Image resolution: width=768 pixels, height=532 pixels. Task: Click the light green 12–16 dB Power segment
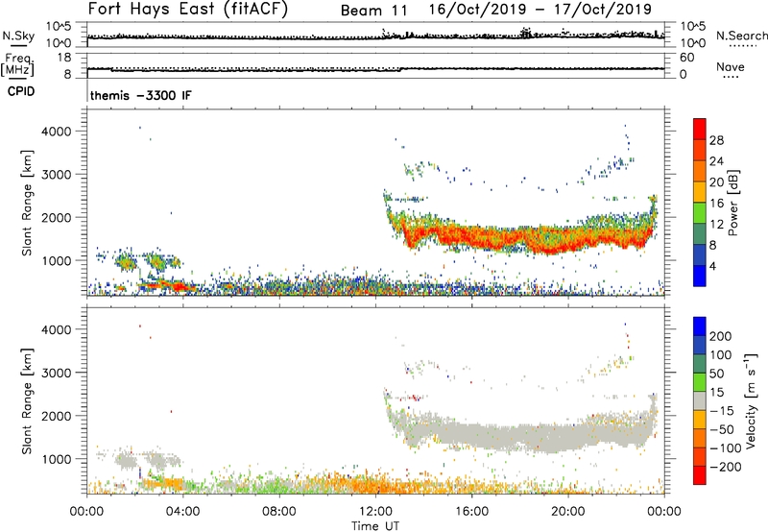coord(700,213)
